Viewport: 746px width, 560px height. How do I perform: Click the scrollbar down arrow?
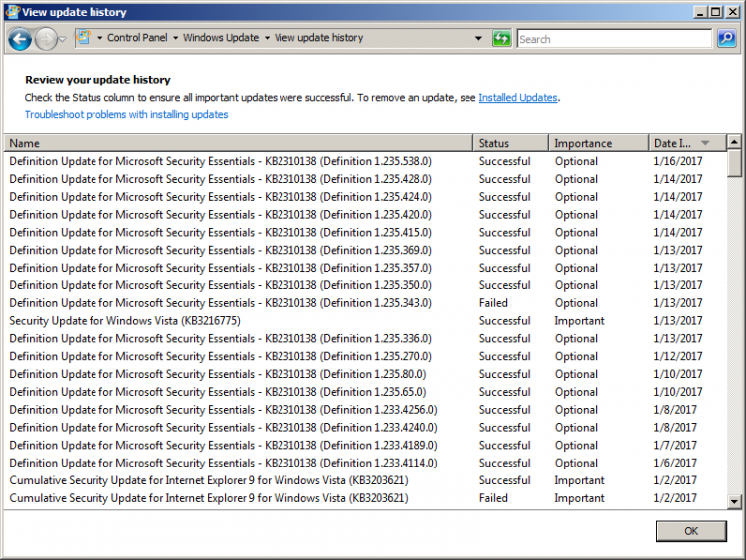coord(734,501)
